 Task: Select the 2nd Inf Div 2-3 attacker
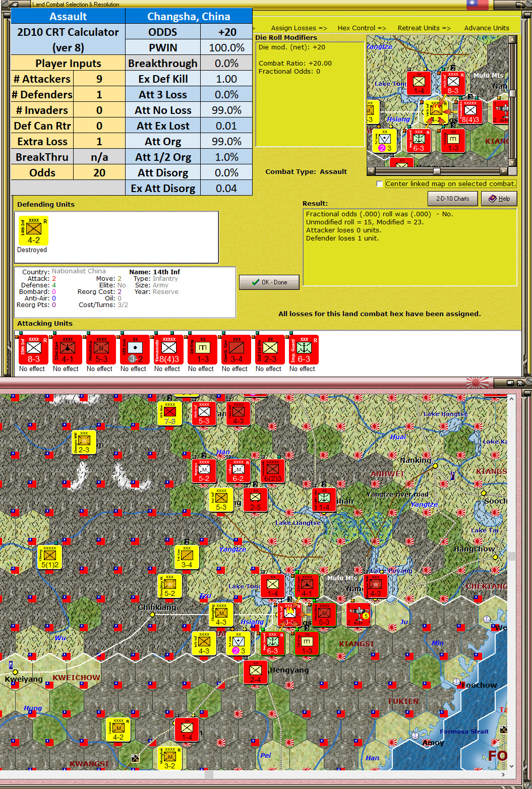click(x=270, y=349)
